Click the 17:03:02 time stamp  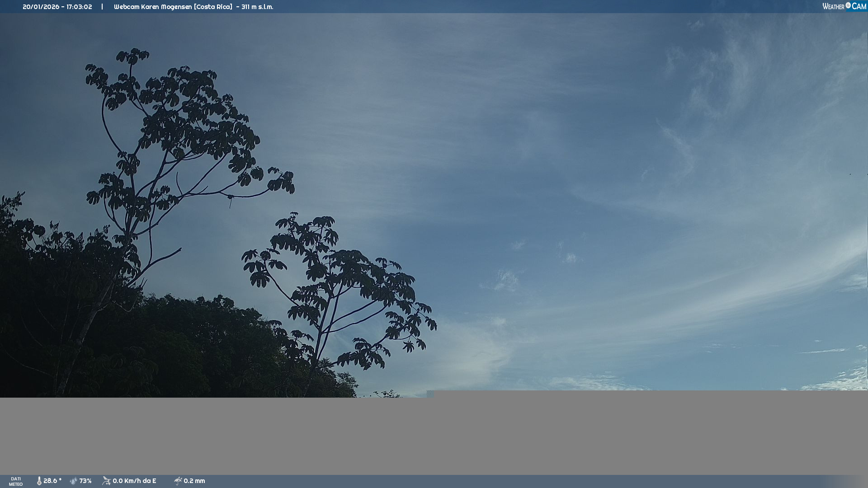[79, 7]
